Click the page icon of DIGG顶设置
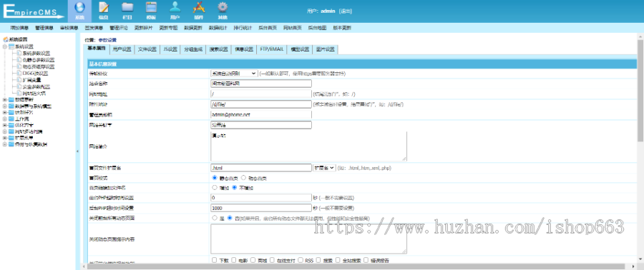 (19, 74)
